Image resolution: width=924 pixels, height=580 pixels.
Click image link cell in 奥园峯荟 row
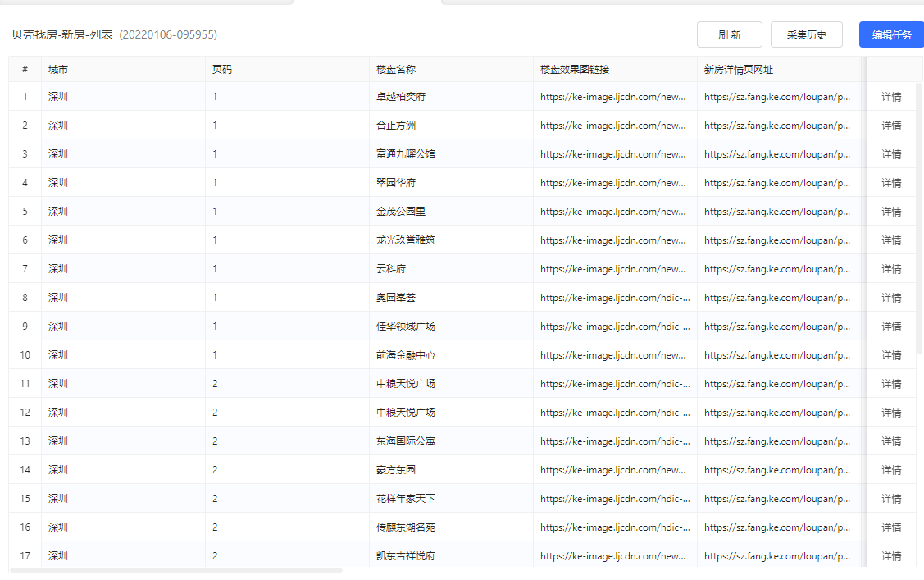tap(615, 298)
